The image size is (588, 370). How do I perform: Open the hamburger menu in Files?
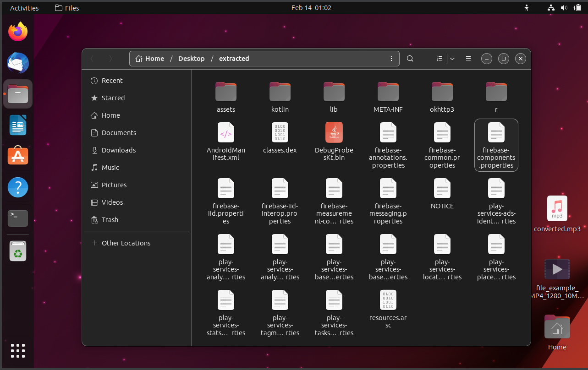click(468, 59)
